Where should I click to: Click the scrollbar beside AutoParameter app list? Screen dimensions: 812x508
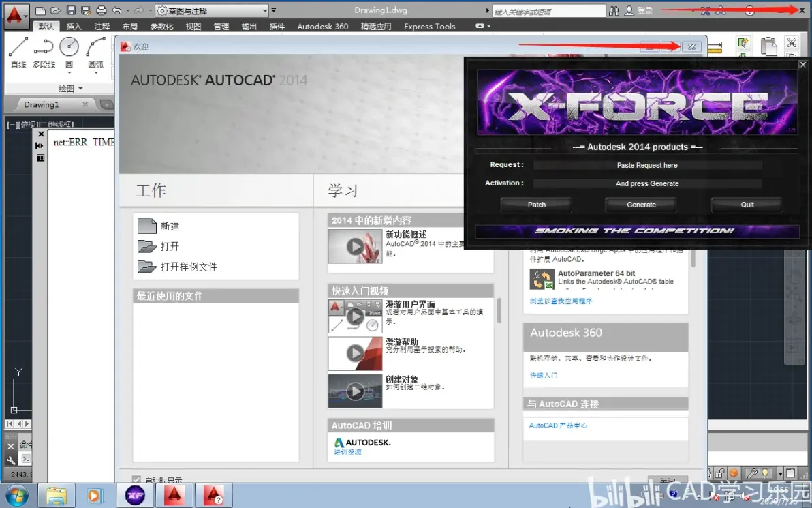(693, 258)
